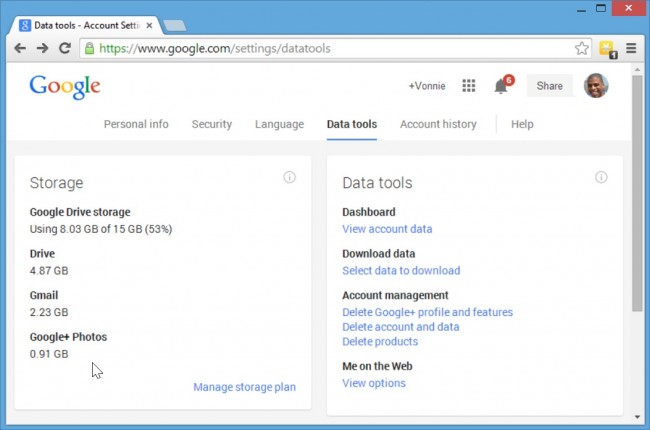Switch to the Account history tab
Screen dimensions: 650x430
(x=438, y=124)
